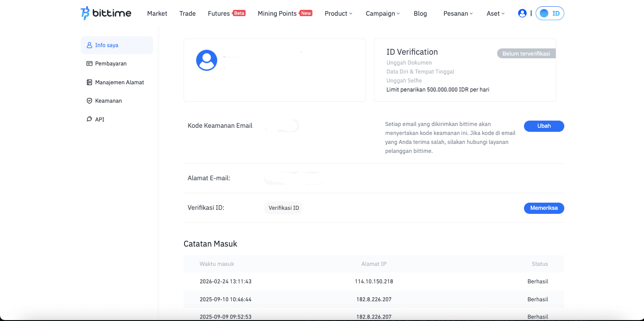Viewport: 644px width, 321px height.
Task: Expand the Product dropdown menu
Action: click(338, 13)
